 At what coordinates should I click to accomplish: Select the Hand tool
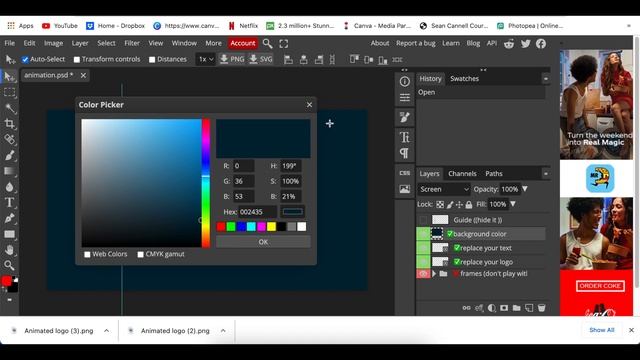tap(9, 250)
